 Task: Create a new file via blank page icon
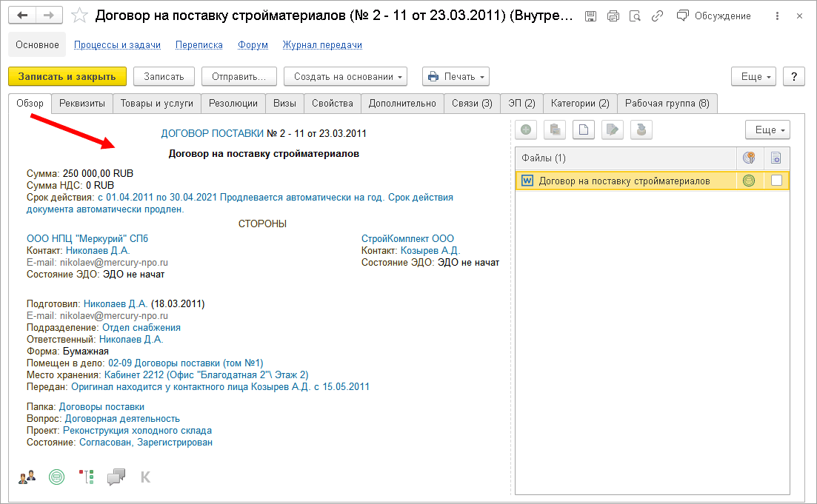coord(584,130)
